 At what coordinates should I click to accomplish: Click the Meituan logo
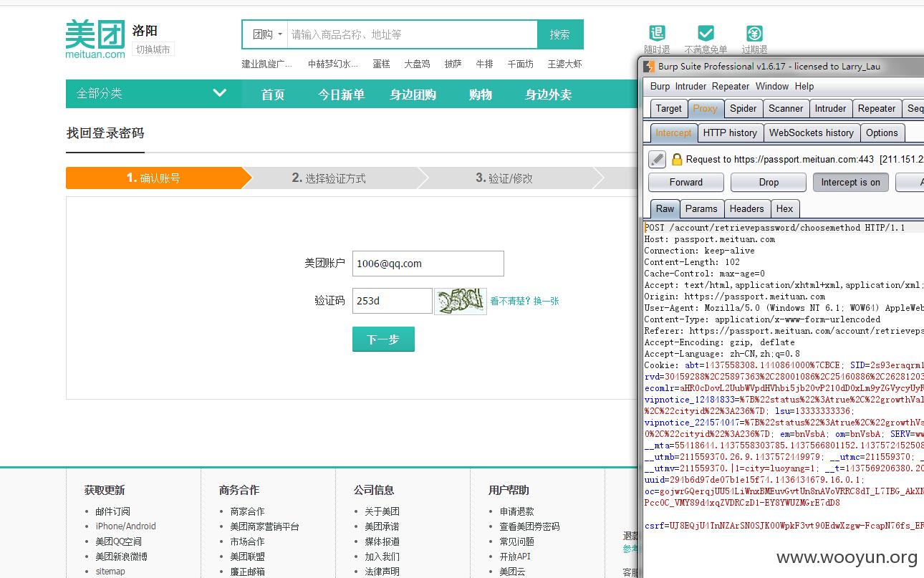[x=95, y=39]
